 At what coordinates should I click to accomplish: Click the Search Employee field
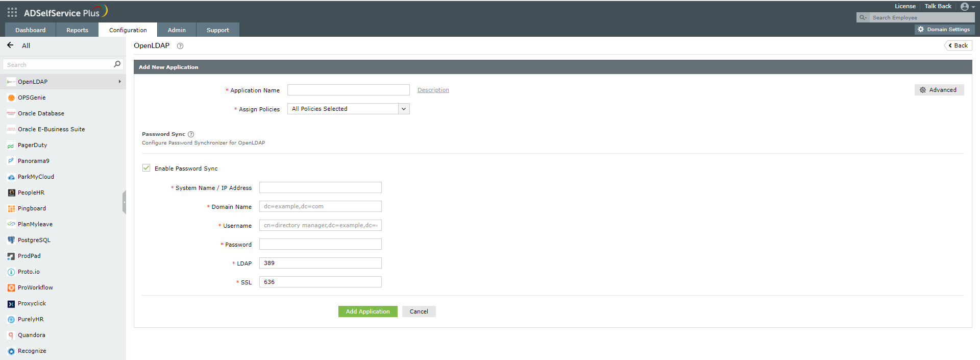click(x=921, y=17)
